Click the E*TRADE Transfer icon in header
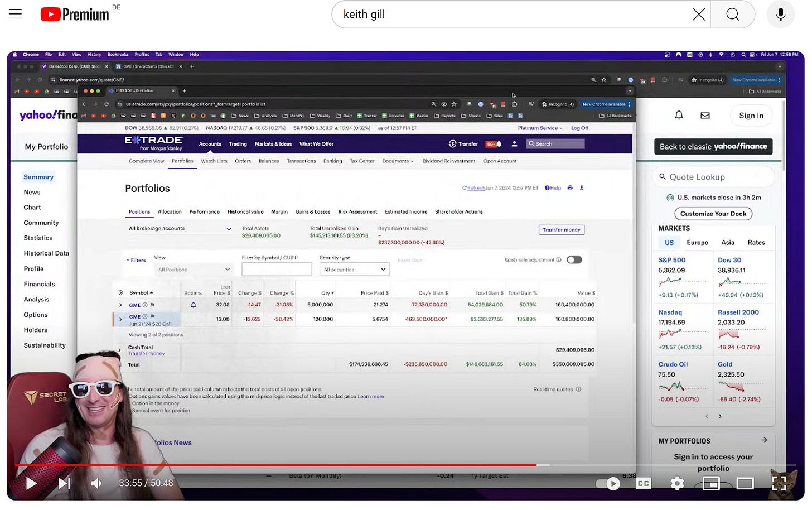The image size is (812, 510). [x=463, y=144]
